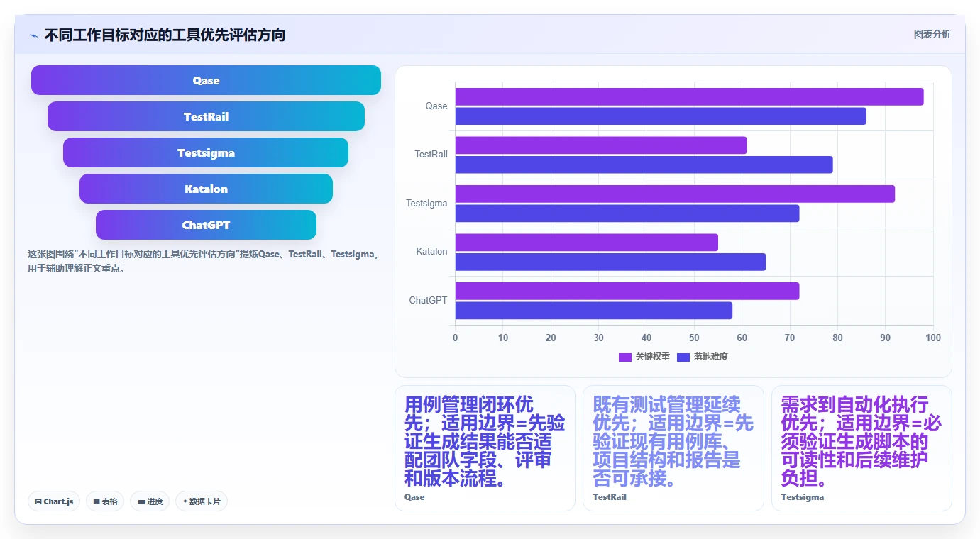The height and width of the screenshot is (539, 980).
Task: Click the ChatGPT y-axis label
Action: (429, 301)
